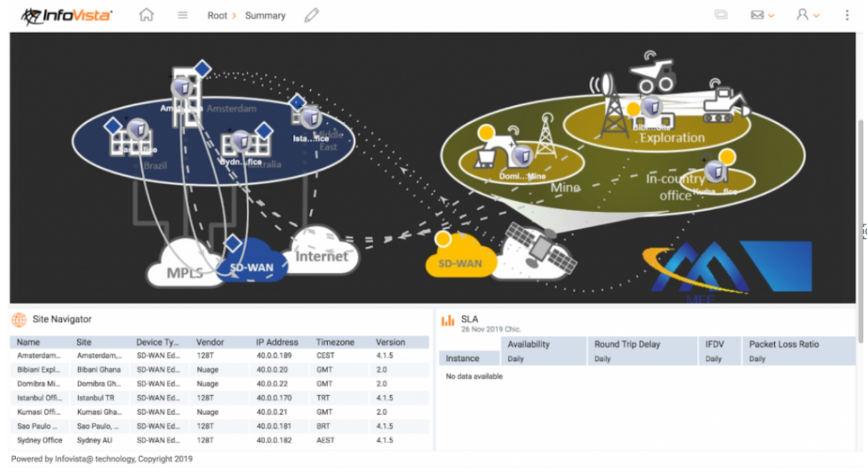Viewport: 868px width, 473px height.
Task: Select the Dombra Mine device icon
Action: pos(522,156)
